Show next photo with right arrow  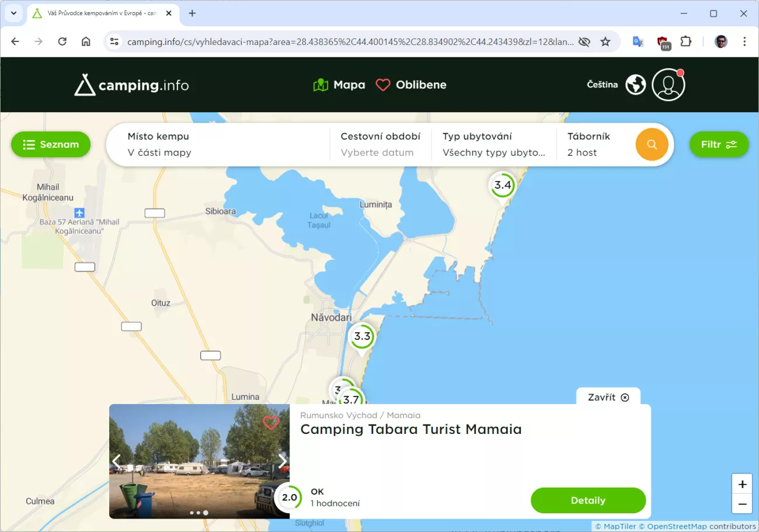[x=283, y=461]
